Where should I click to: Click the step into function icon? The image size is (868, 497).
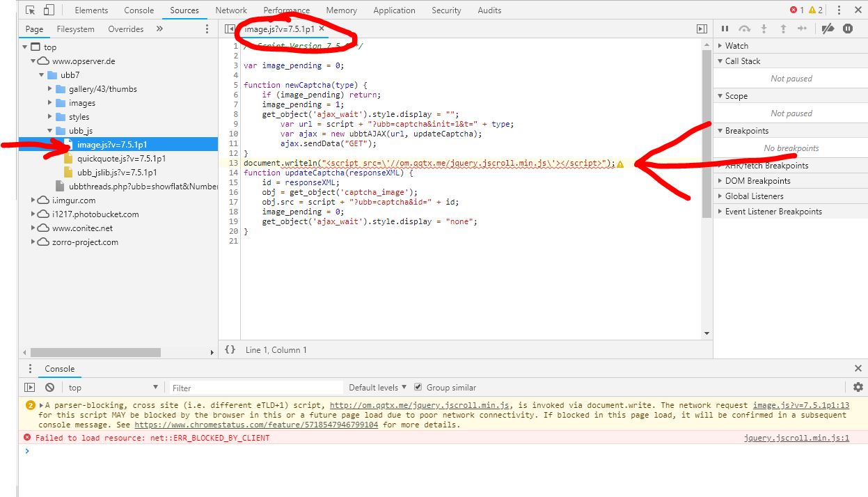(x=764, y=29)
